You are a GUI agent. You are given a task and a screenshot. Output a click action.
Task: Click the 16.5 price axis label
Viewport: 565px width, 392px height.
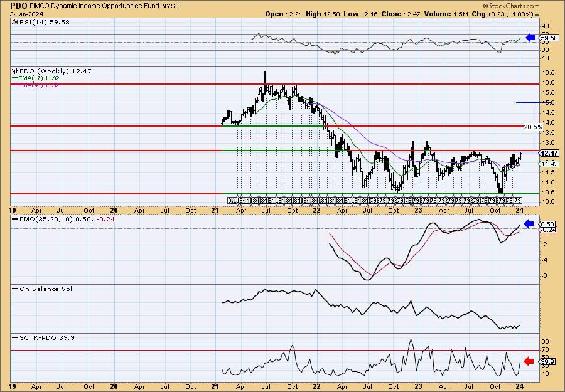tap(548, 72)
